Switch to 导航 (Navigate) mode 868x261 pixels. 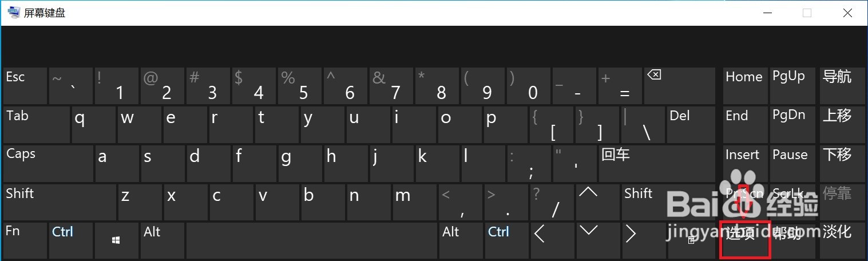coord(842,86)
